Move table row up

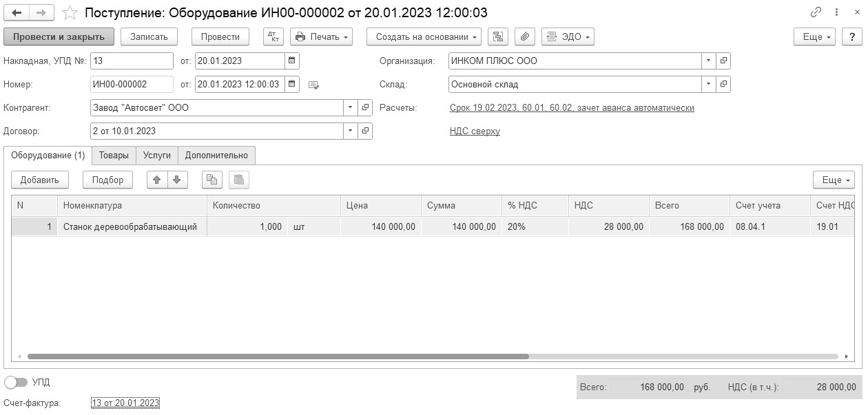(x=157, y=180)
